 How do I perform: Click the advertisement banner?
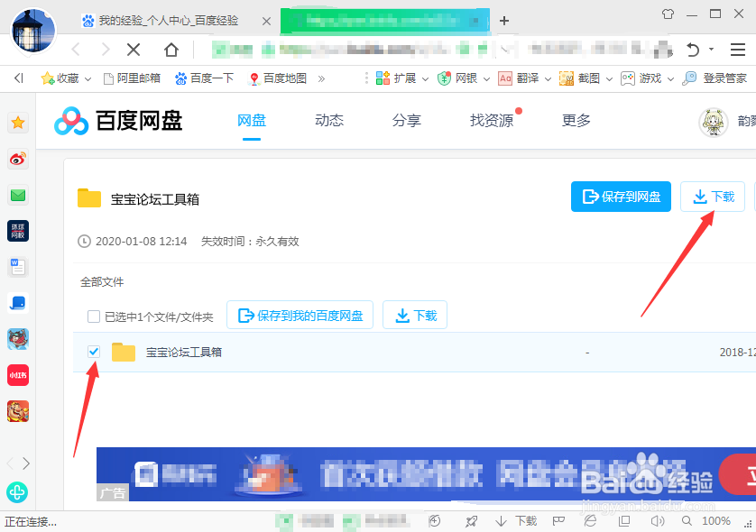(426, 474)
